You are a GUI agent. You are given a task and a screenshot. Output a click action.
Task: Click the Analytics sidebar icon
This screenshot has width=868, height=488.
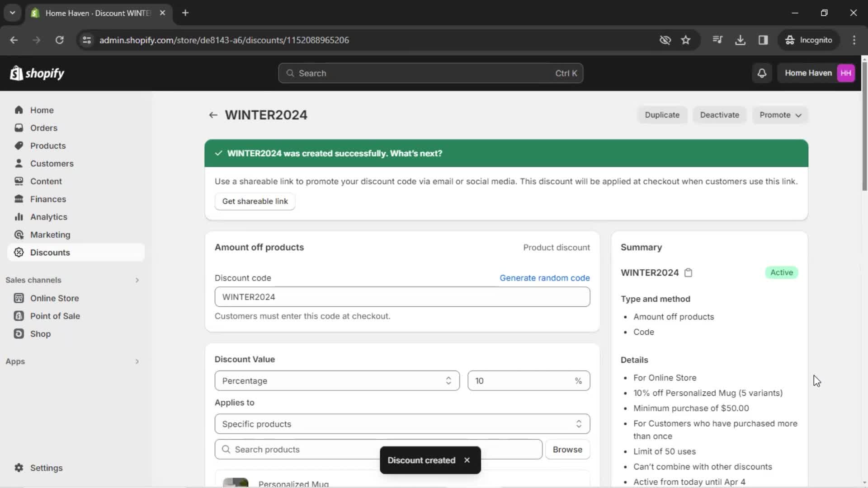pyautogui.click(x=20, y=216)
